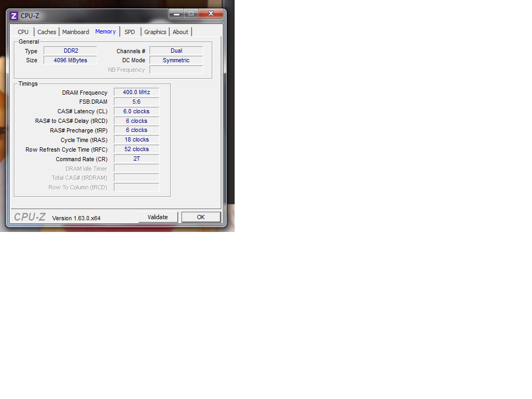Click the CPU-Z purple Z title icon
532x399 pixels.
pyautogui.click(x=14, y=16)
